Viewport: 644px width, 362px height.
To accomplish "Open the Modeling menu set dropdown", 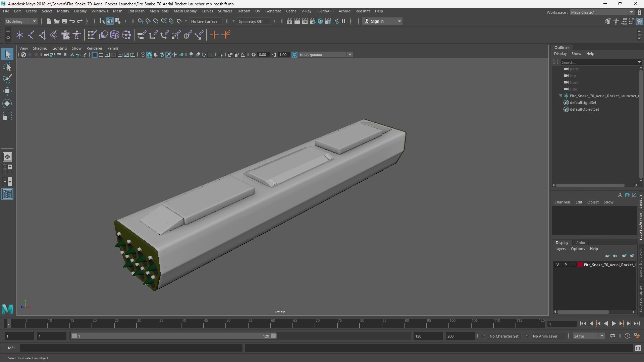I will [x=21, y=21].
